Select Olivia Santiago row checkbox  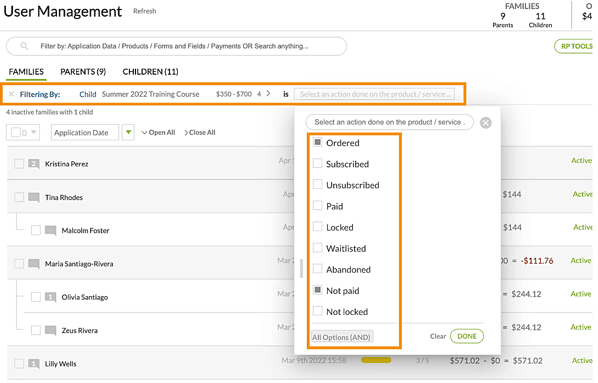(36, 297)
